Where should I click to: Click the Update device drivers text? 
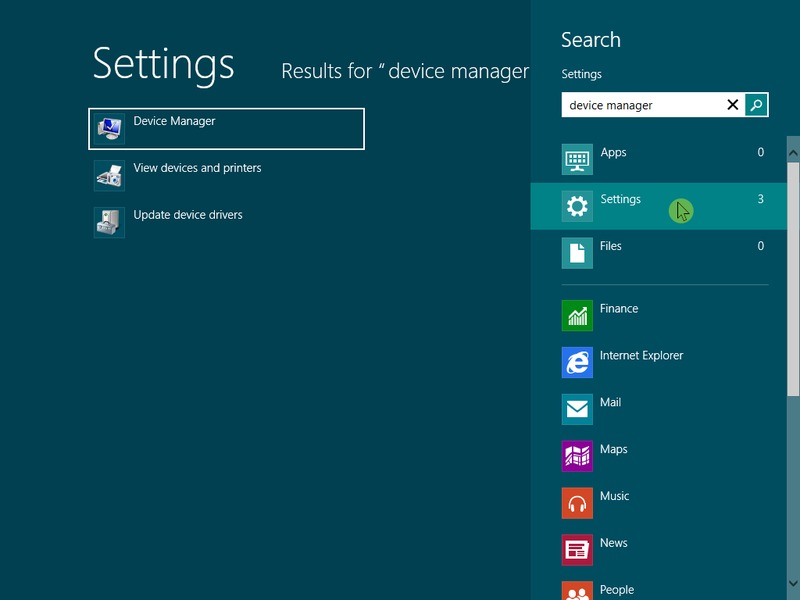(x=188, y=215)
